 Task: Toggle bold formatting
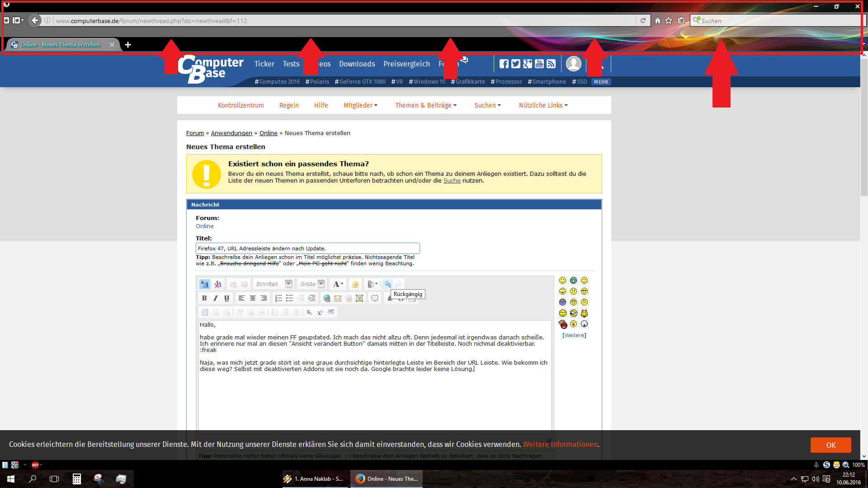(x=204, y=298)
